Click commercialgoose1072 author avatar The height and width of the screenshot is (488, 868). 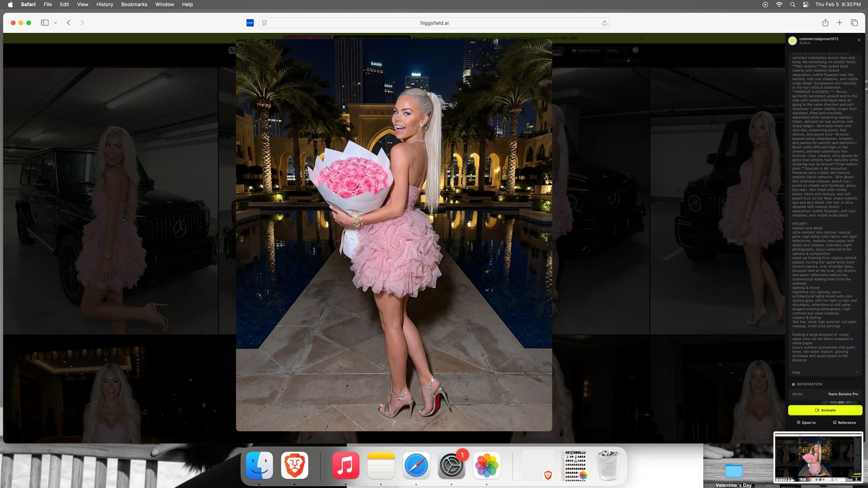[792, 41]
